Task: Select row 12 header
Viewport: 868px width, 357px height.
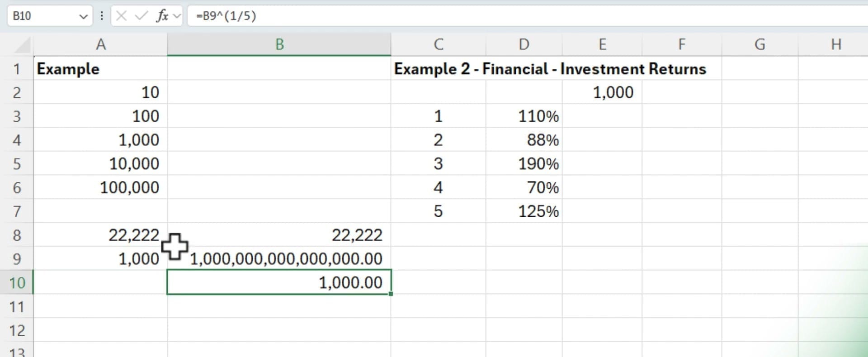Action: click(x=17, y=330)
